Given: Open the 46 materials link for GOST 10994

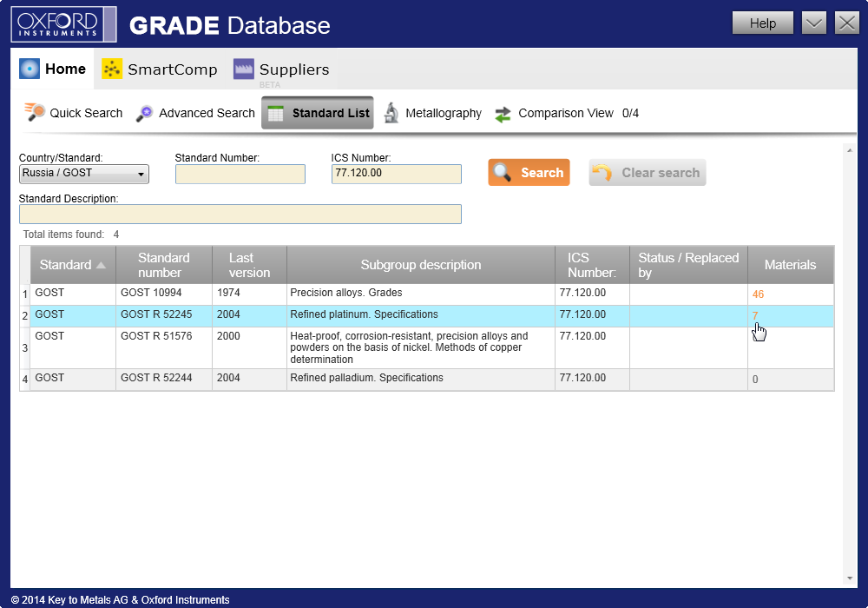Looking at the screenshot, I should [758, 294].
